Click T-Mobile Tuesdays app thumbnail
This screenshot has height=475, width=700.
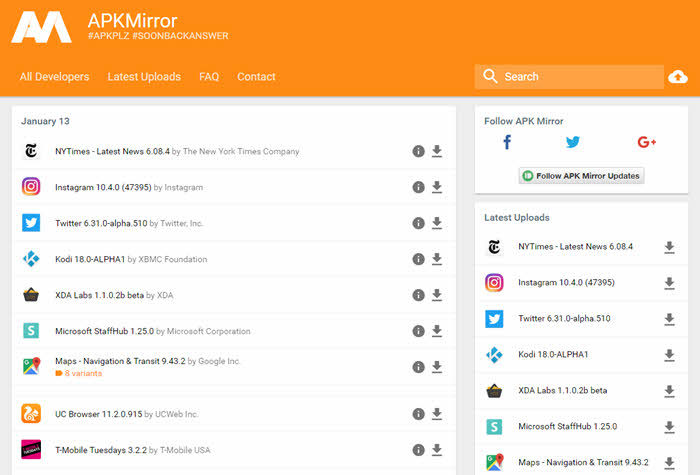pos(31,449)
